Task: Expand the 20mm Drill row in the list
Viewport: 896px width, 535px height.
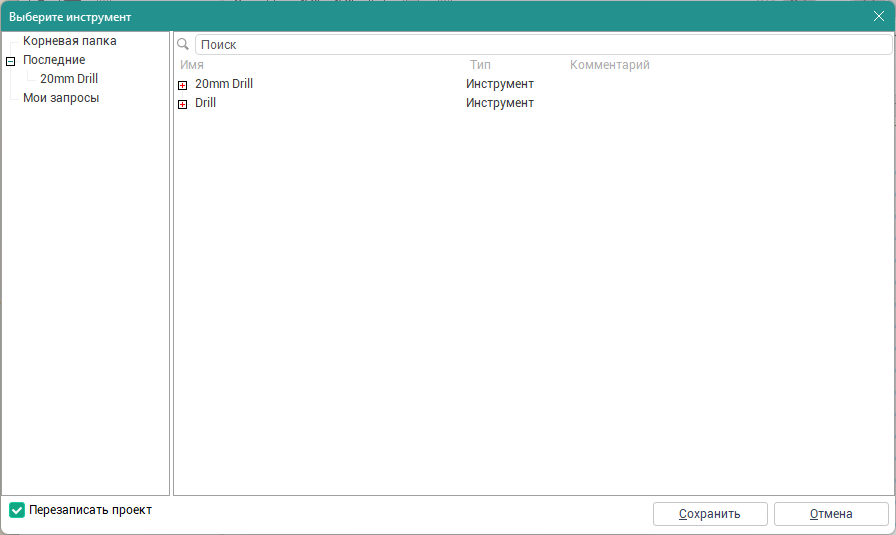Action: 182,85
